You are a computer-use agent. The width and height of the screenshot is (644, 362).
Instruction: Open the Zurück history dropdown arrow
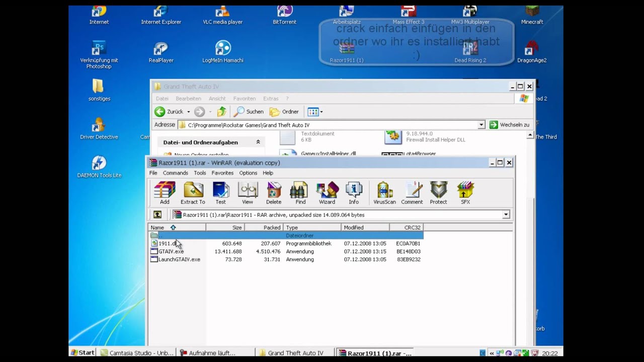tap(189, 112)
